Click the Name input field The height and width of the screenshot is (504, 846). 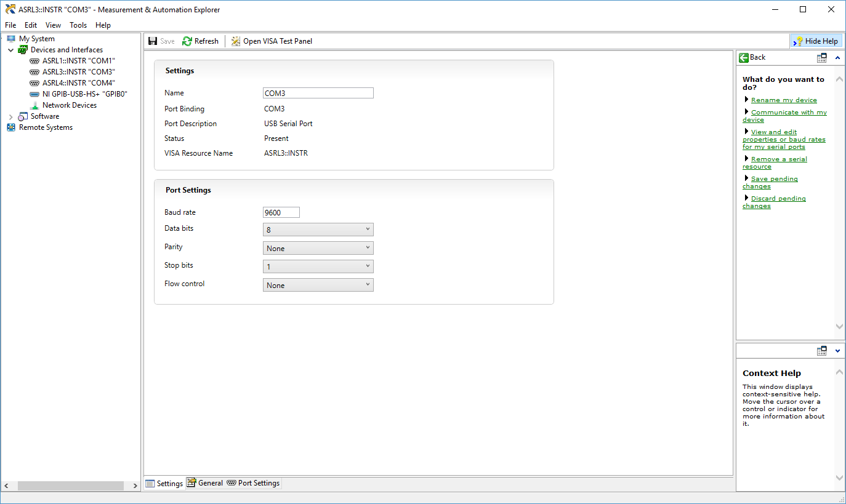(x=318, y=93)
